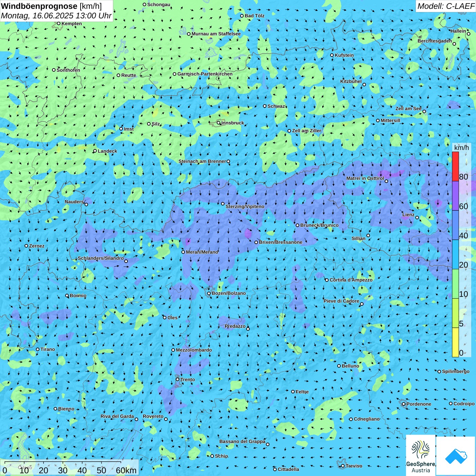The width and height of the screenshot is (476, 476).
Task: Click the Feltre label
Action: tap(302, 392)
